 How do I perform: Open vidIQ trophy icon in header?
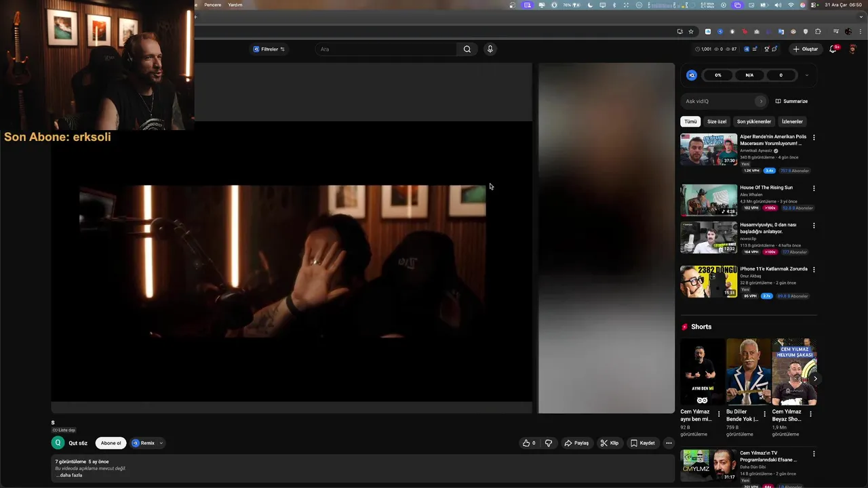(x=767, y=49)
